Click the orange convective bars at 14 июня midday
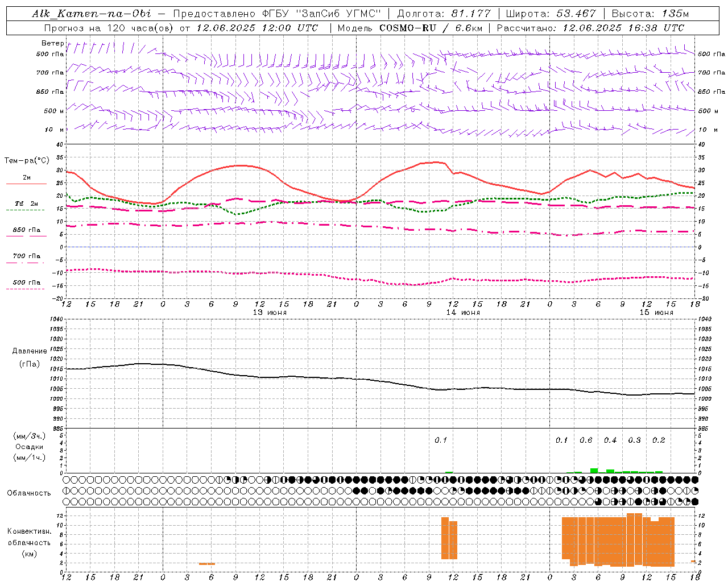728x582 pixels. (x=449, y=538)
